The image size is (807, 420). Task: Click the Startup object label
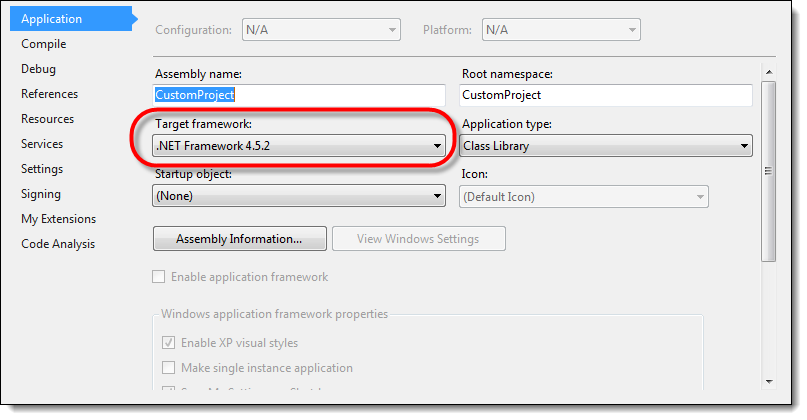pos(194,174)
